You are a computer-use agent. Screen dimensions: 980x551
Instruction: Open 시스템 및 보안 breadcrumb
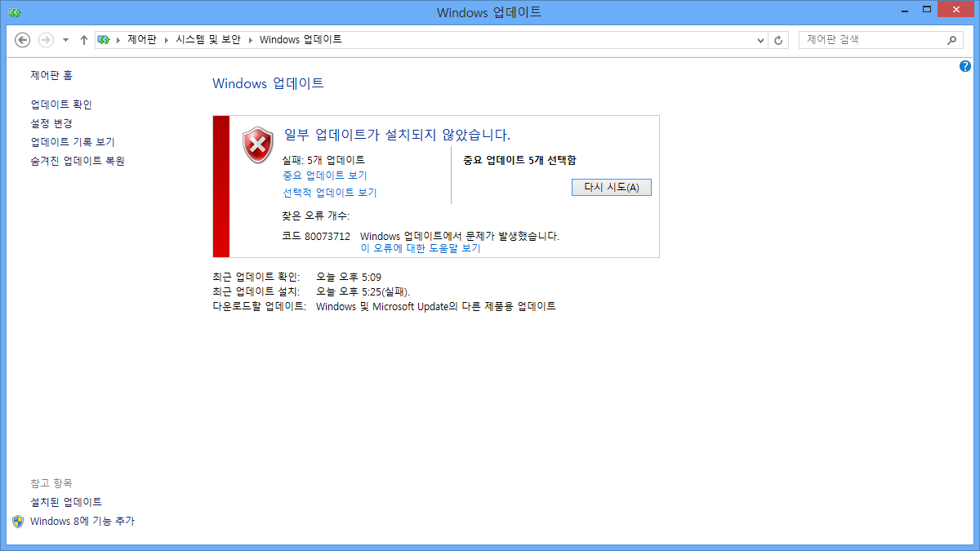click(x=208, y=39)
